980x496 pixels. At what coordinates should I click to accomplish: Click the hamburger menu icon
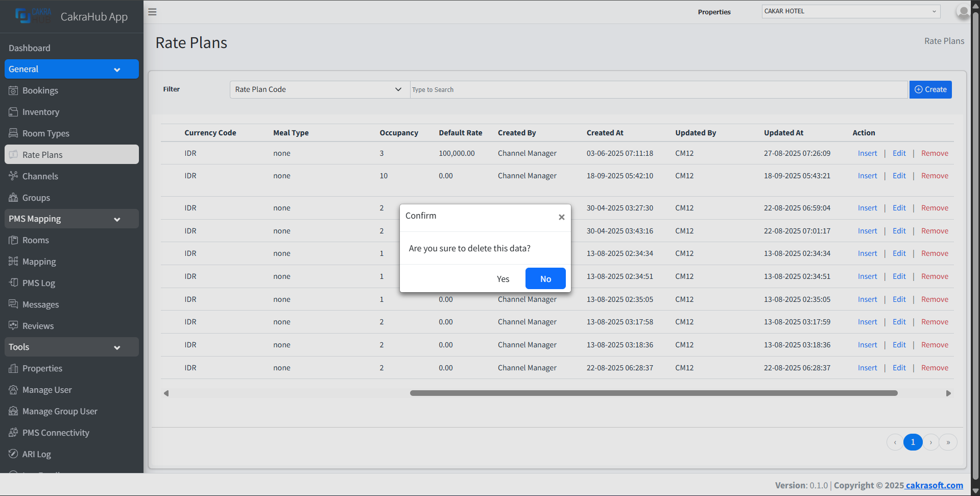[152, 12]
